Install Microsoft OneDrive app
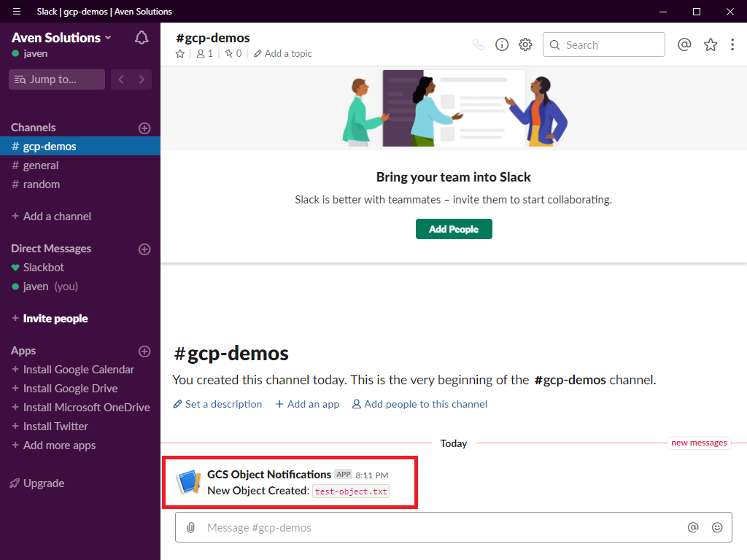This screenshot has width=747, height=560. point(80,408)
